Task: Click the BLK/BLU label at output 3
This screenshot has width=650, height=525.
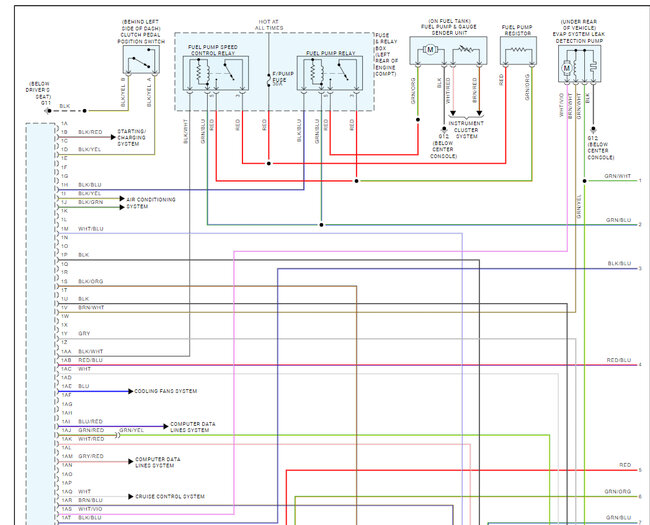Action: pos(619,264)
